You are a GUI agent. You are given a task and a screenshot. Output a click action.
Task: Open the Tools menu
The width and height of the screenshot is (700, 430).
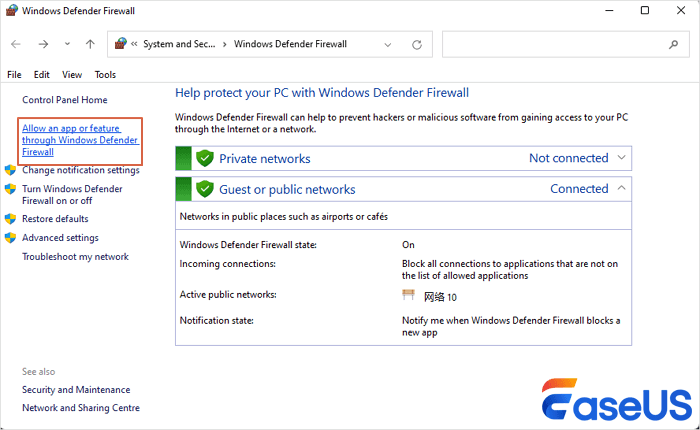click(x=105, y=75)
